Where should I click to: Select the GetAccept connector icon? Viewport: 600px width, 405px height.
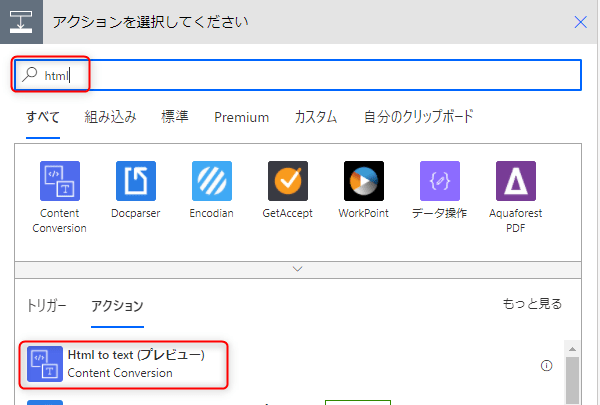288,181
